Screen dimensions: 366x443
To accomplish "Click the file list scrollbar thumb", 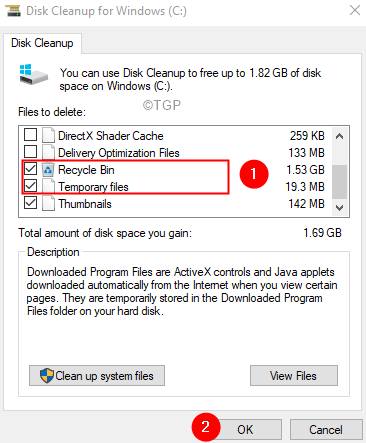I will (339, 182).
